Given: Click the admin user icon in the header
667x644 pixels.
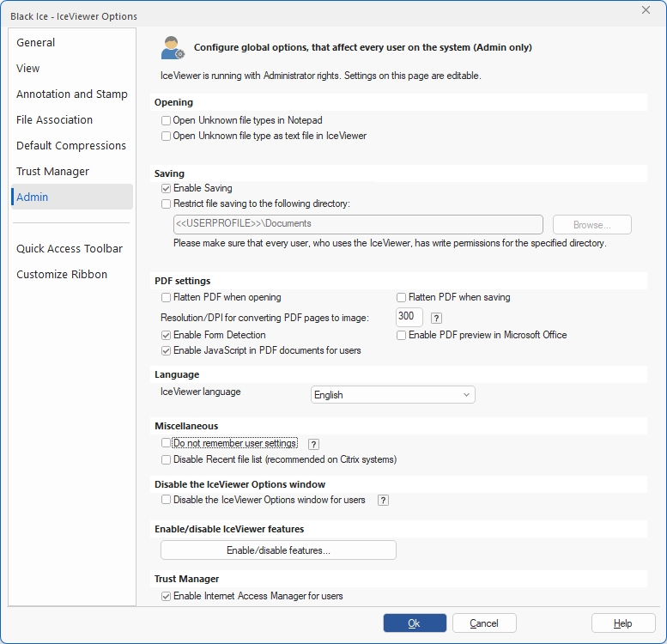Looking at the screenshot, I should pos(172,48).
